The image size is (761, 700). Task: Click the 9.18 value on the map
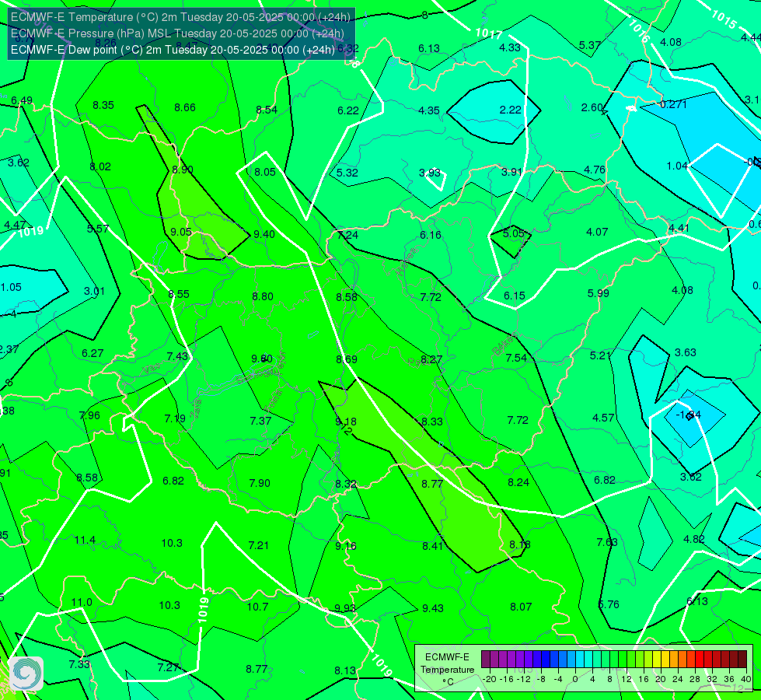[x=346, y=422]
